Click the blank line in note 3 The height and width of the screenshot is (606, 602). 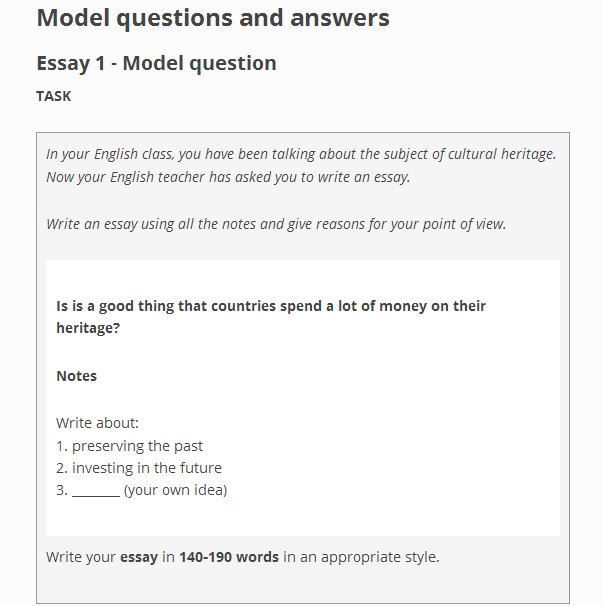pyautogui.click(x=96, y=490)
